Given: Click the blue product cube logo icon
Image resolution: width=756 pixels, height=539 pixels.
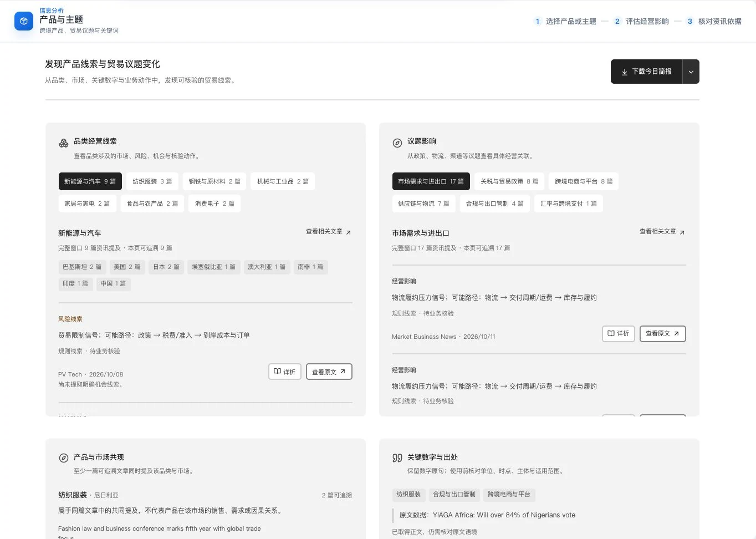Looking at the screenshot, I should (24, 21).
